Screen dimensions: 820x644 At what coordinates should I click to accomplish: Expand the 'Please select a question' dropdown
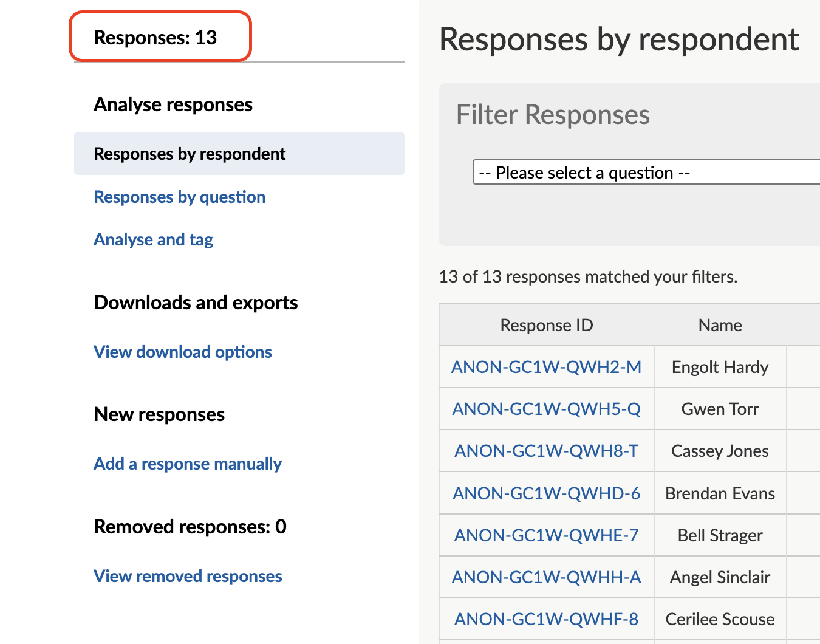646,173
